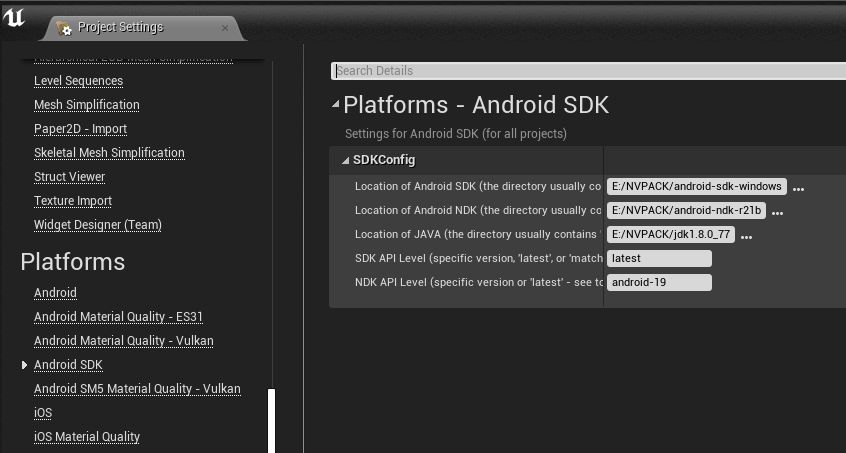Open Level Sequences settings
Viewport: 846px width, 453px height.
78,81
